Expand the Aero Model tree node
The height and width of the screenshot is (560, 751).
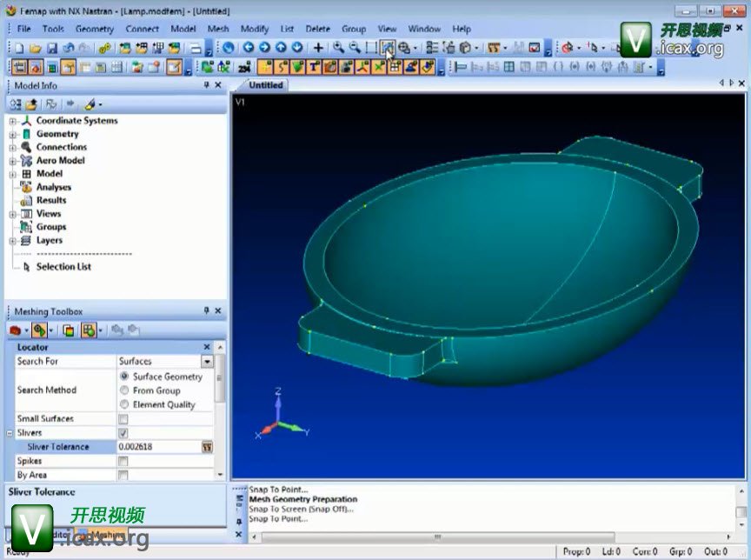pyautogui.click(x=13, y=161)
